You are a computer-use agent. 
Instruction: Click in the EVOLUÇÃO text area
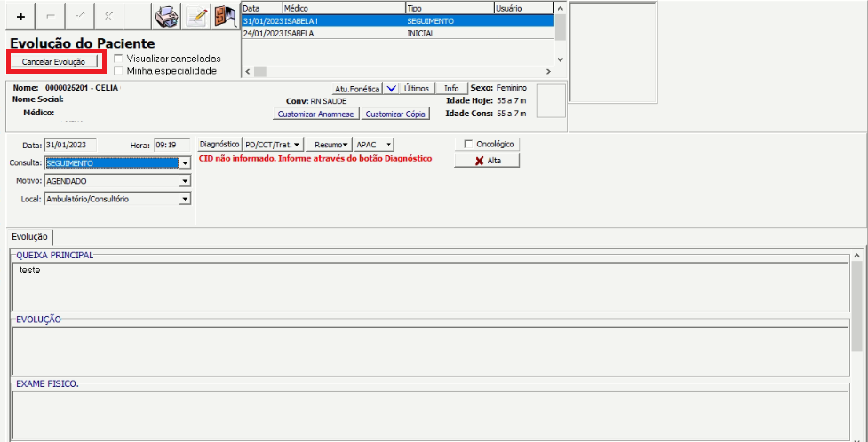pyautogui.click(x=431, y=351)
